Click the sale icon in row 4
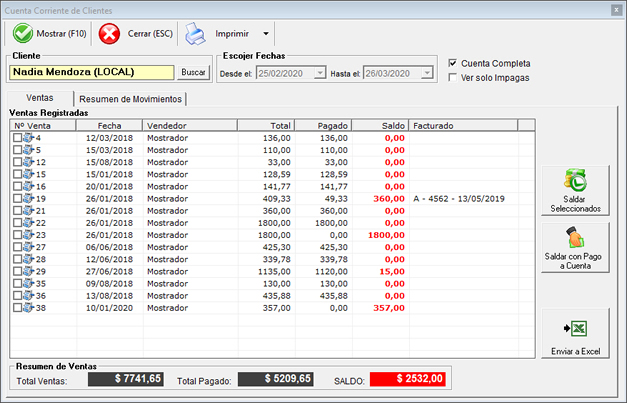Viewport: 627px width, 403px height. click(28, 138)
